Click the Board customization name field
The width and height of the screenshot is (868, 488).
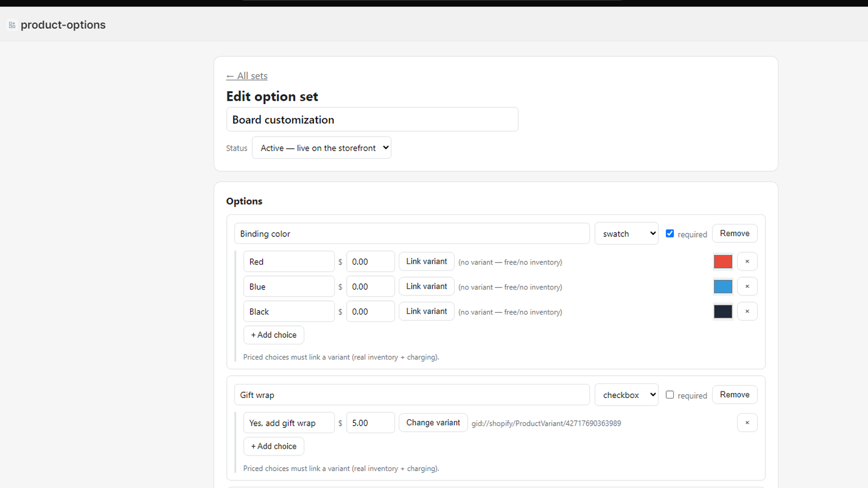click(372, 119)
